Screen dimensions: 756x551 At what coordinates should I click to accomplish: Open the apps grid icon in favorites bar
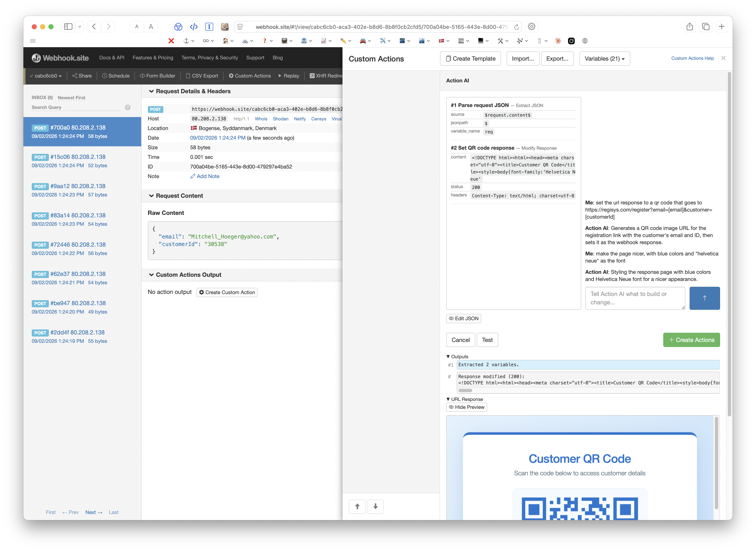click(x=33, y=41)
